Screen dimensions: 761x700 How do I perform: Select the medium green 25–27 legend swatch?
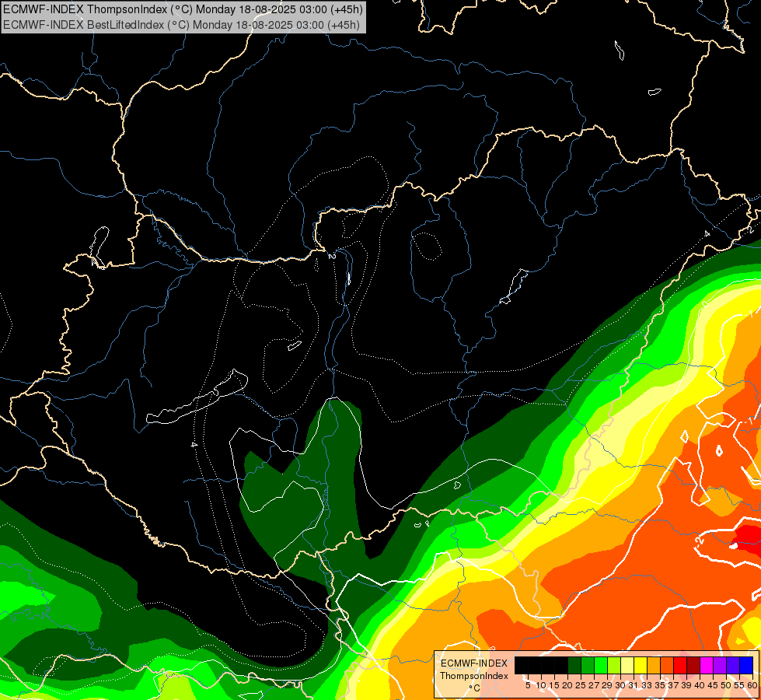588,665
